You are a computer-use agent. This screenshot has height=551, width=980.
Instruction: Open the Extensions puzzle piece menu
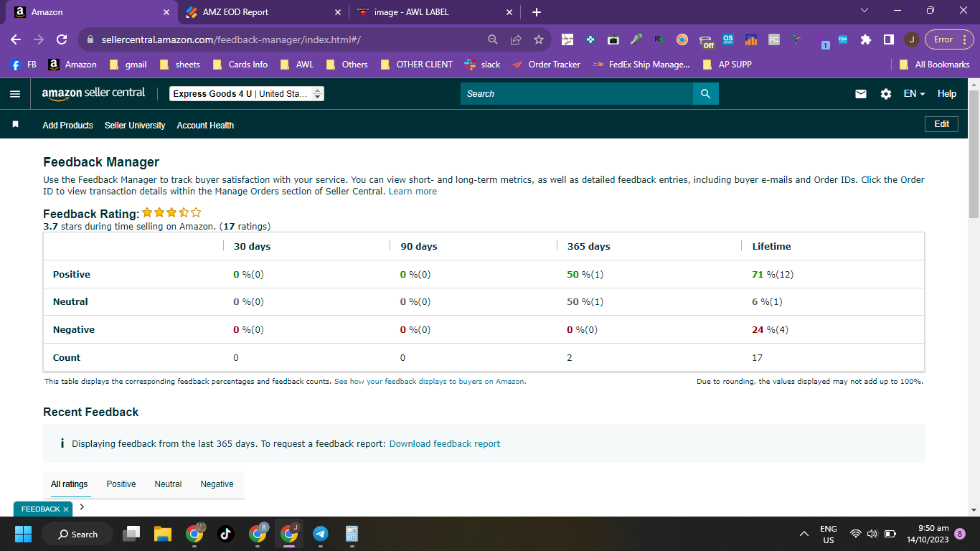click(866, 39)
